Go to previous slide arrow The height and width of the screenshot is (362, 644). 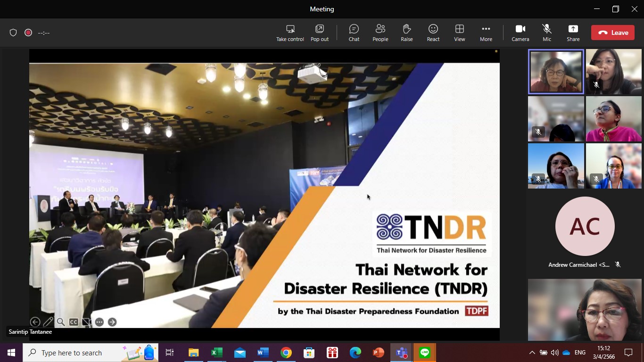(x=35, y=322)
